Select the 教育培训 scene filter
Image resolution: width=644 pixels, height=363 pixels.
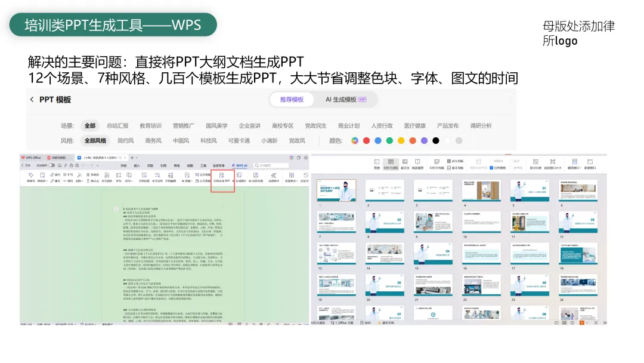click(x=150, y=126)
